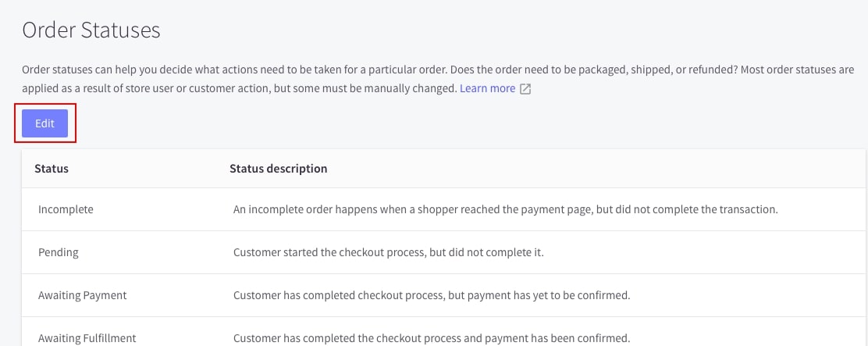The image size is (868, 346).
Task: Select the Incomplete status name
Action: tap(66, 209)
